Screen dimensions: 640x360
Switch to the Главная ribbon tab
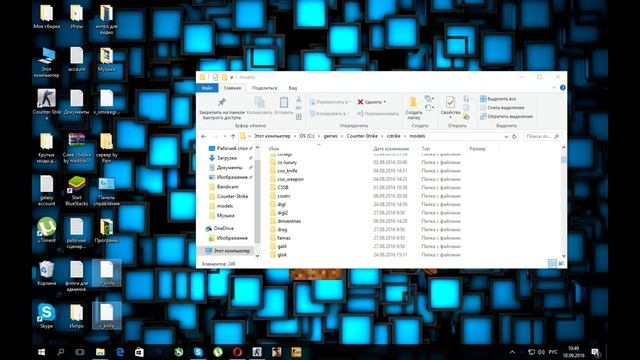pyautogui.click(x=232, y=88)
